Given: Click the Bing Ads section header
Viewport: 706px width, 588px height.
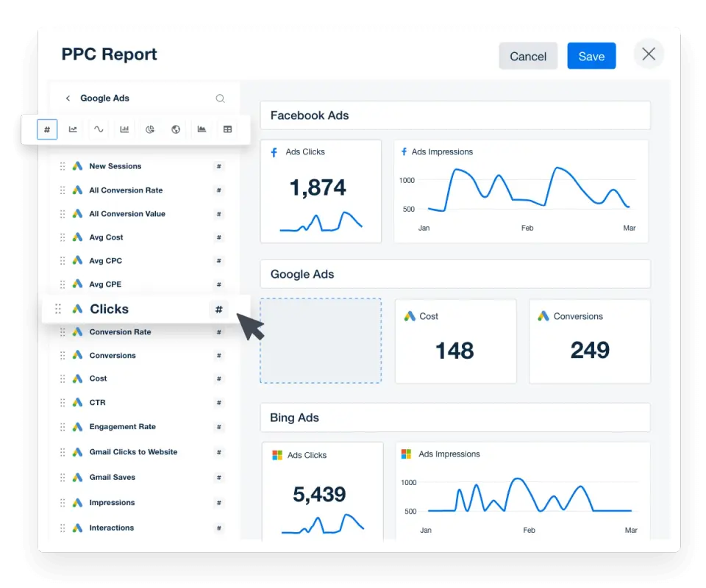Looking at the screenshot, I should (x=455, y=417).
